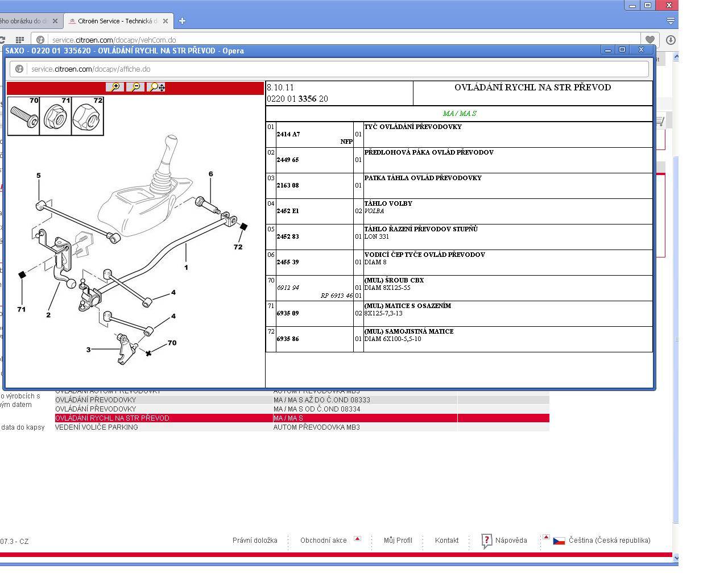Click the Nápověda help question-mark icon
Viewport: 728px width, 582px height.
[486, 541]
